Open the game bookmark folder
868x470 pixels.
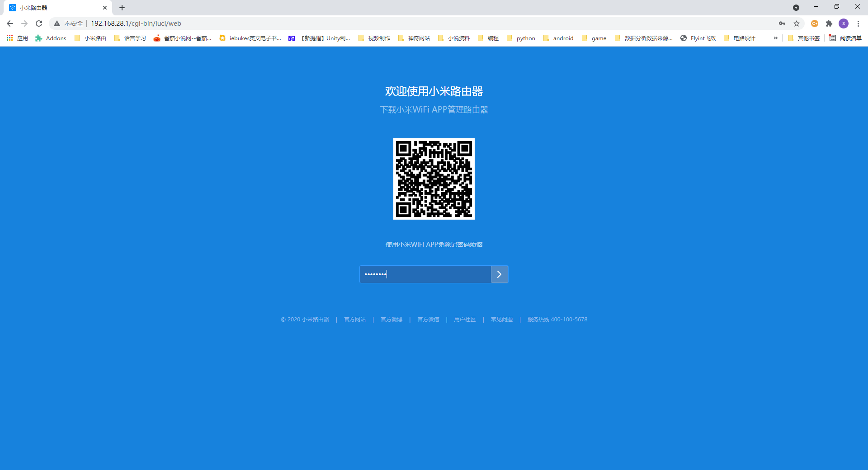pos(594,38)
